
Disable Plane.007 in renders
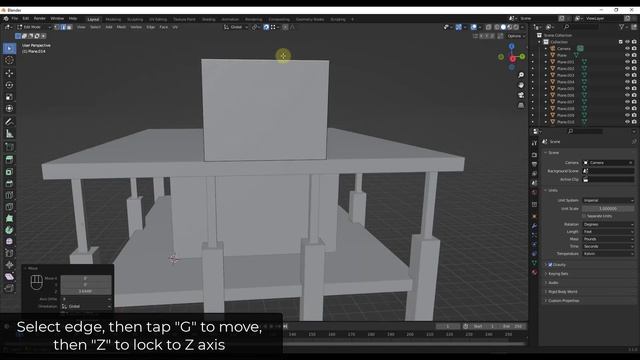[x=634, y=102]
